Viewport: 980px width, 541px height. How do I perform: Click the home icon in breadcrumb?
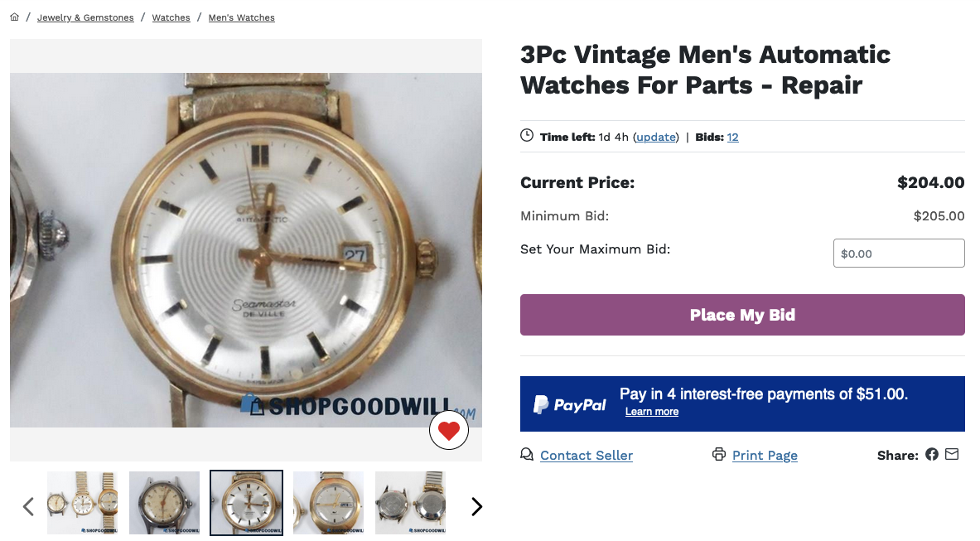tap(15, 17)
